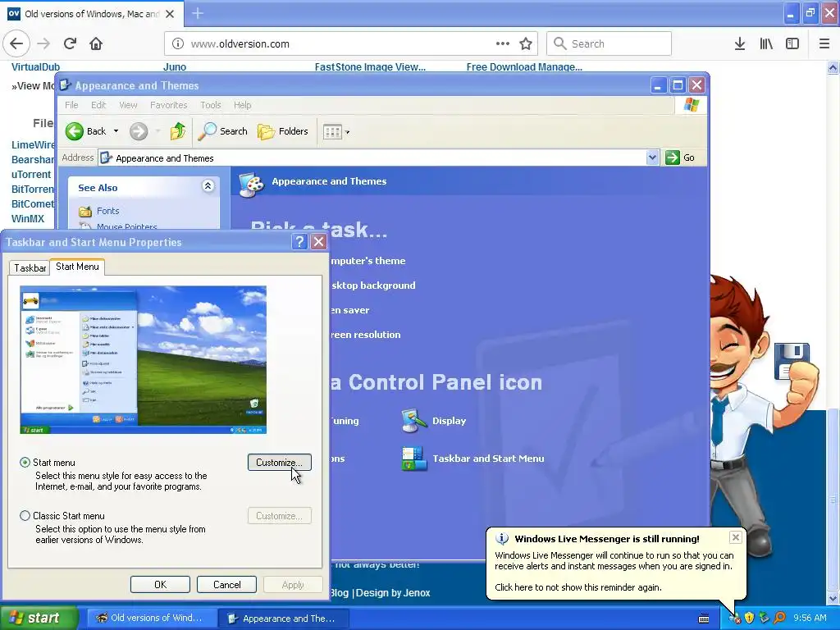Click Firefox forward arrow button
Image resolution: width=840 pixels, height=630 pixels.
click(x=43, y=43)
